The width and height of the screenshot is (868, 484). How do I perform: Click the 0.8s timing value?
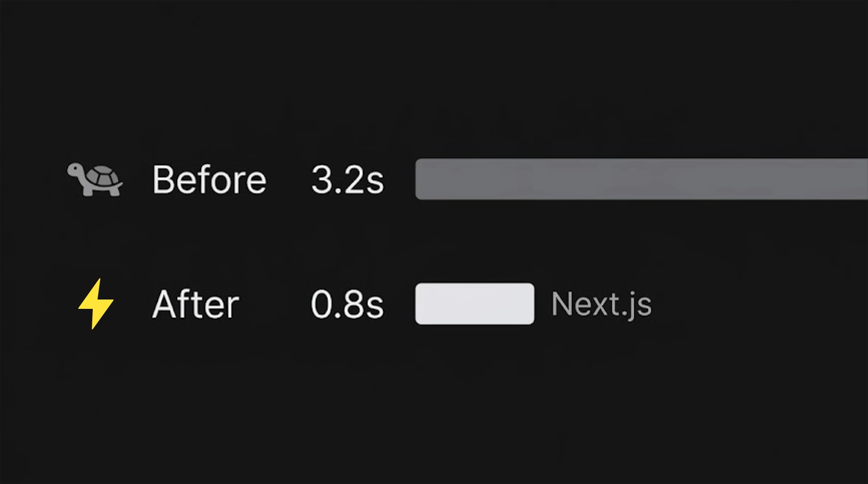[x=347, y=304]
